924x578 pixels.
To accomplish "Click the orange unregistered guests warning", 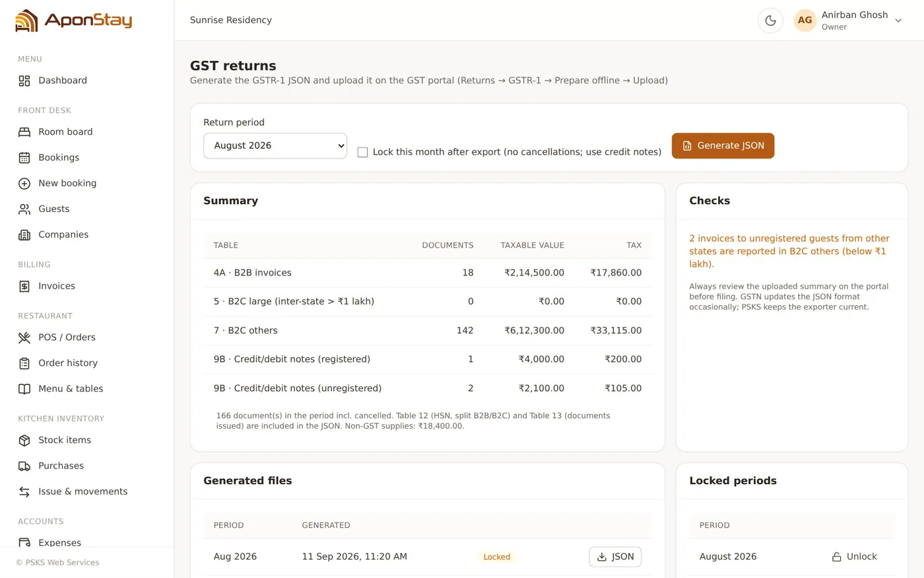I will point(789,251).
